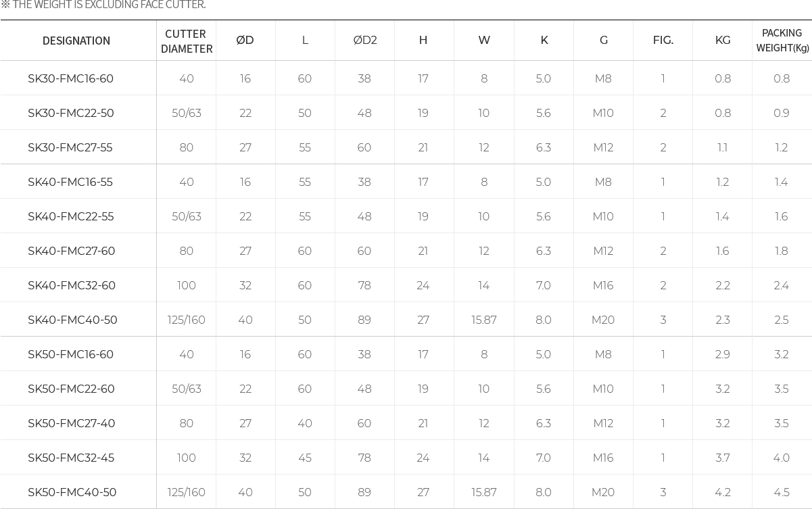Click the PACKING WEIGHT(Kg) column header

pyautogui.click(x=782, y=41)
